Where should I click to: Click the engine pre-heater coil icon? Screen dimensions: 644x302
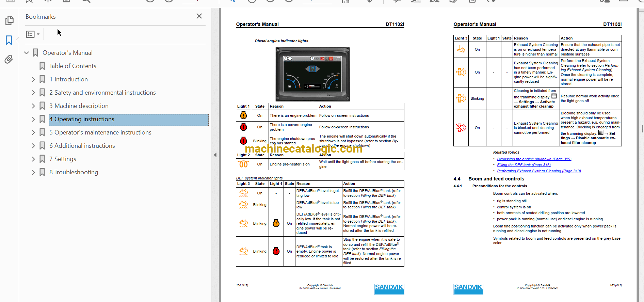243,164
